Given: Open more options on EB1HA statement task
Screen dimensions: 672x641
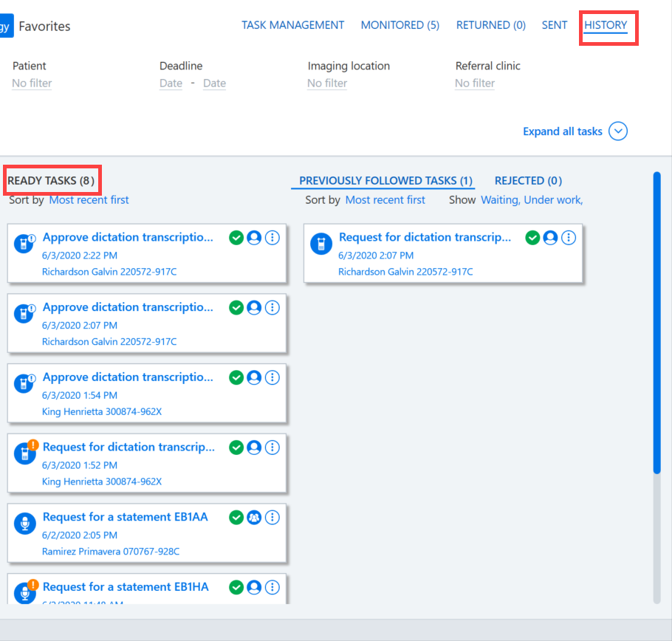Looking at the screenshot, I should pyautogui.click(x=272, y=587).
